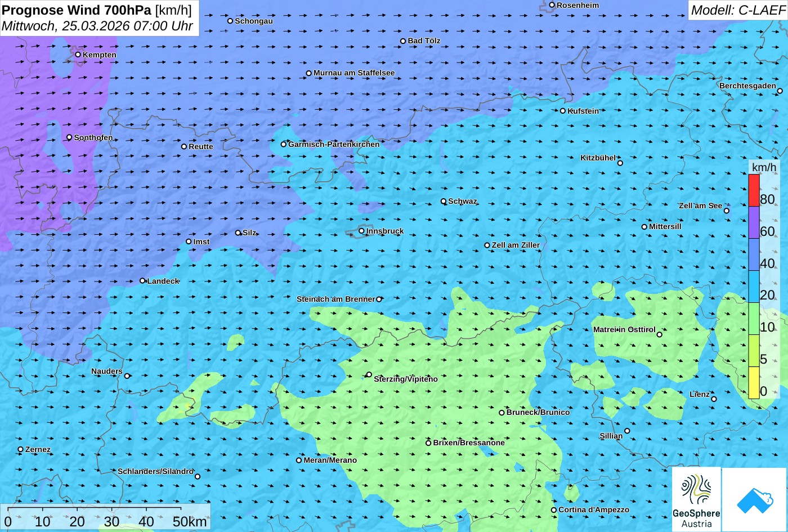Click the Sillian label
The image size is (788, 532).
point(611,436)
